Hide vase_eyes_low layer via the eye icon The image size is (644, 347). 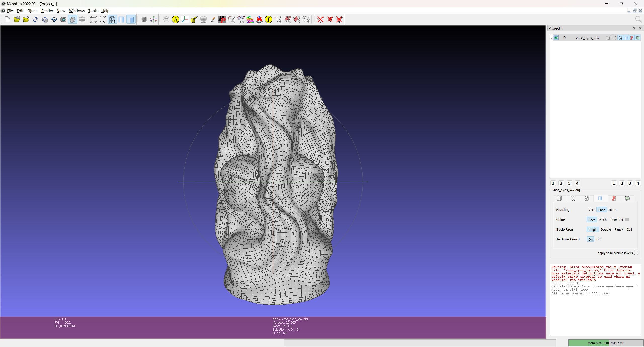(556, 38)
